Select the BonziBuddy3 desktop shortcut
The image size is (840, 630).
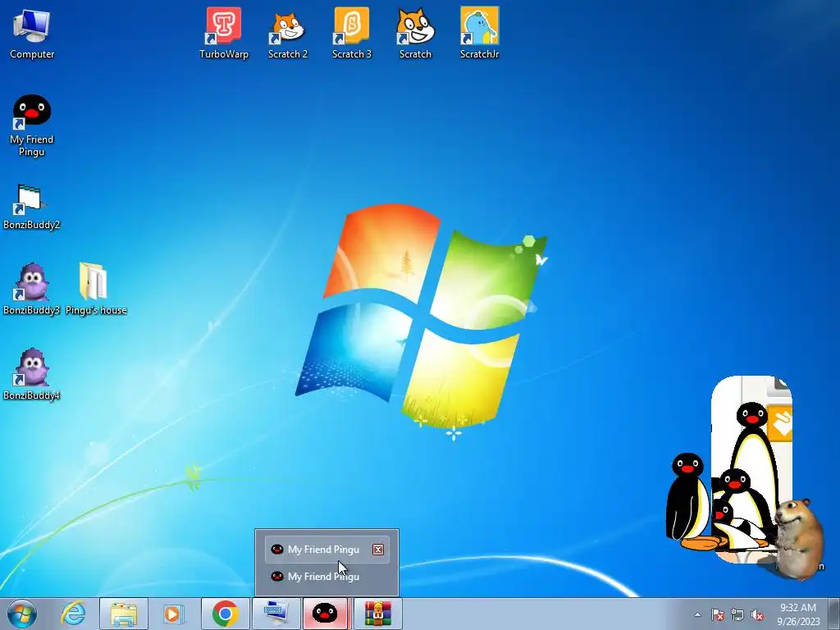pos(32,290)
